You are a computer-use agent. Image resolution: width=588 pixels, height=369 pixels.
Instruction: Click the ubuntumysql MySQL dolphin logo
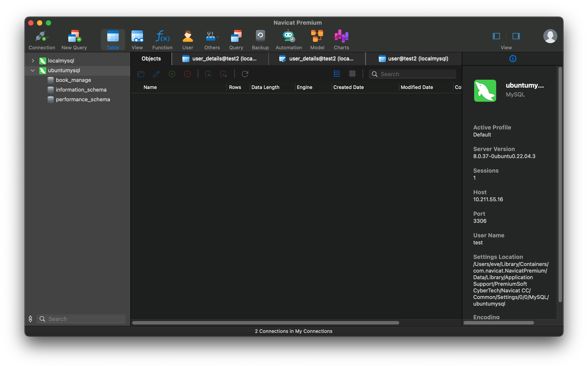click(485, 90)
